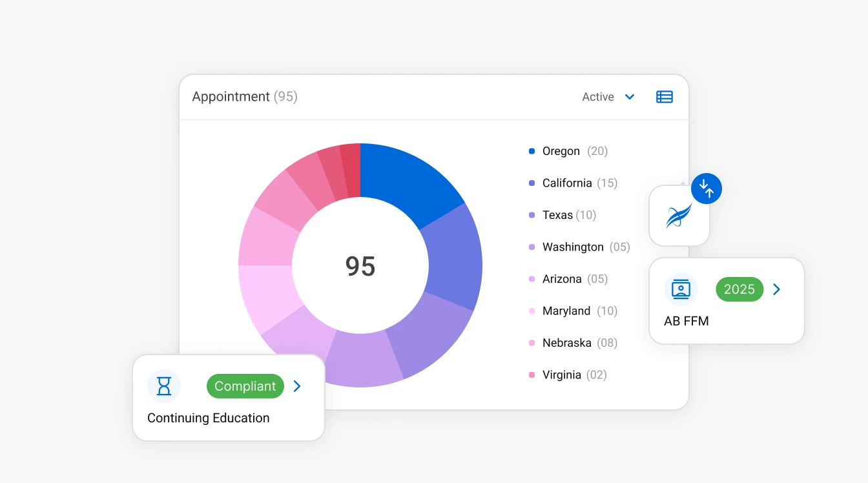This screenshot has width=868, height=483.
Task: Click the Virginia legend color dot
Action: coord(532,375)
